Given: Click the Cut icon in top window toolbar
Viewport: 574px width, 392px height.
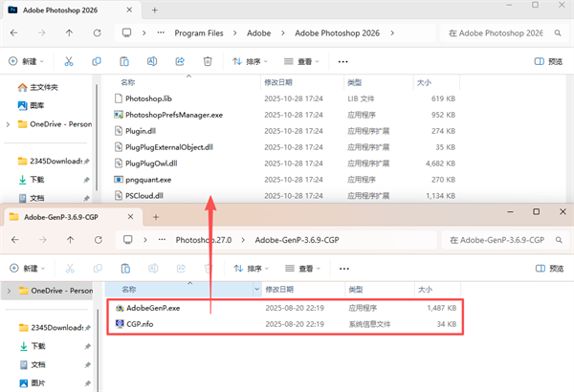Looking at the screenshot, I should click(x=69, y=61).
